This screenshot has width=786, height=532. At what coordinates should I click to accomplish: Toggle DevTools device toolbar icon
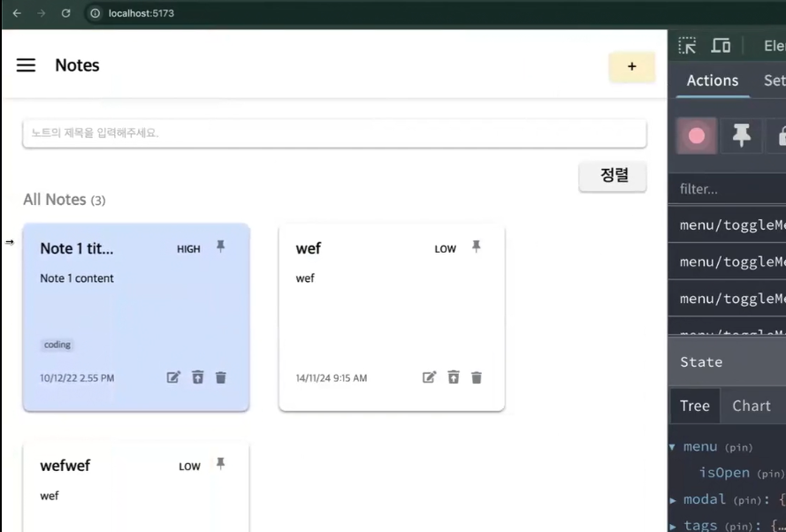point(721,46)
